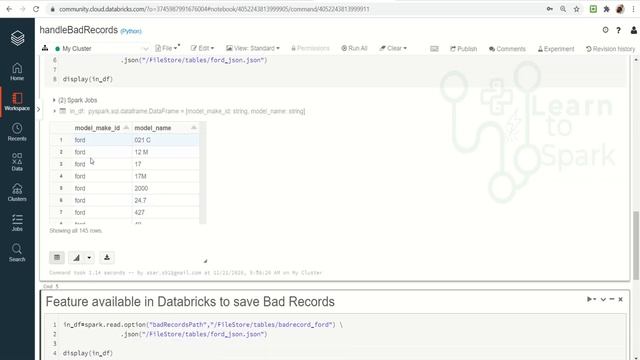
Task: Open the View: Standard menu
Action: point(253,48)
